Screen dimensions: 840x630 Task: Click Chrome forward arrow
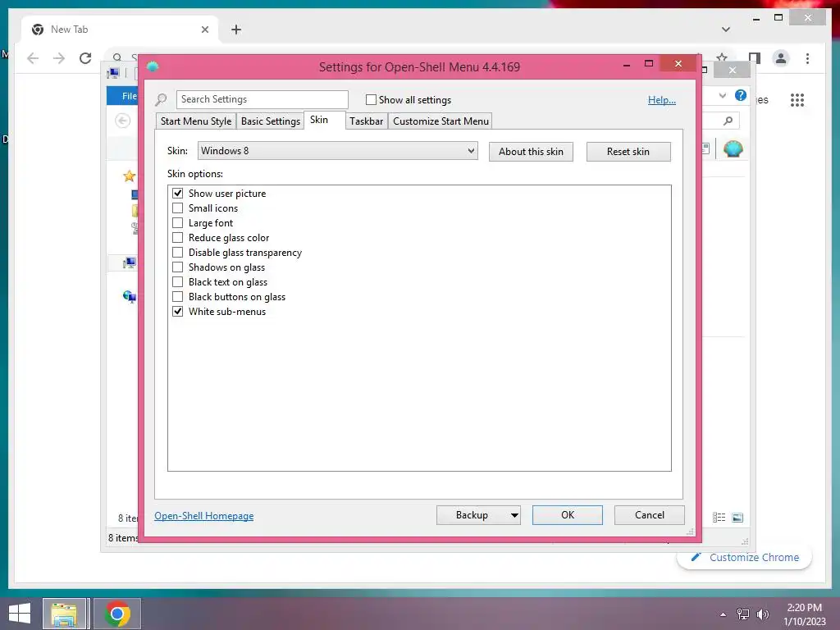pyautogui.click(x=59, y=58)
